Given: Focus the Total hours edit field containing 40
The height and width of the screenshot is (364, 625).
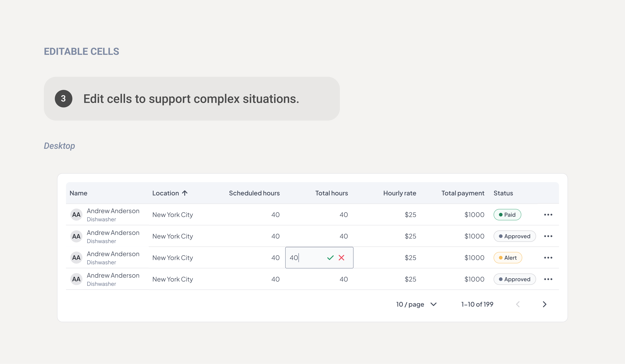Looking at the screenshot, I should coord(319,258).
